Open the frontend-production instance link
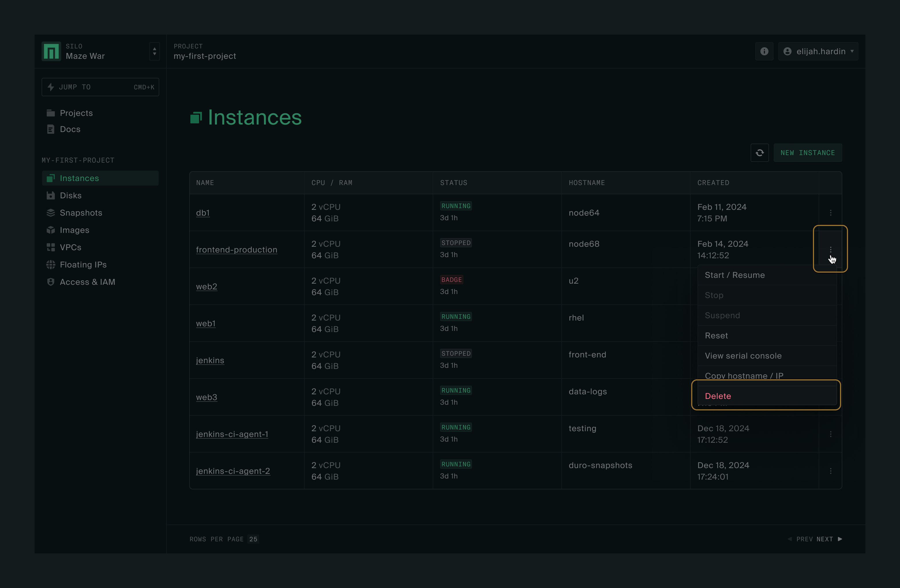This screenshot has width=900, height=588. pyautogui.click(x=236, y=249)
